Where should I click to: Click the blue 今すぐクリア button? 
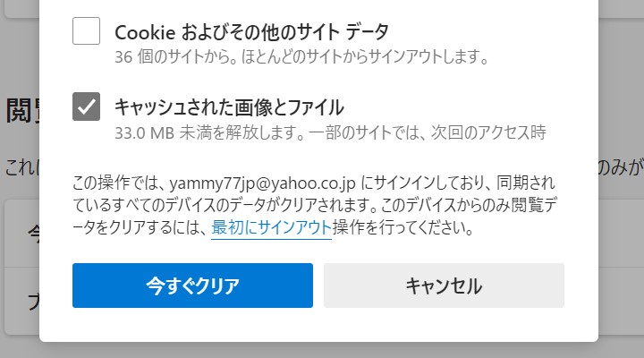click(x=192, y=286)
